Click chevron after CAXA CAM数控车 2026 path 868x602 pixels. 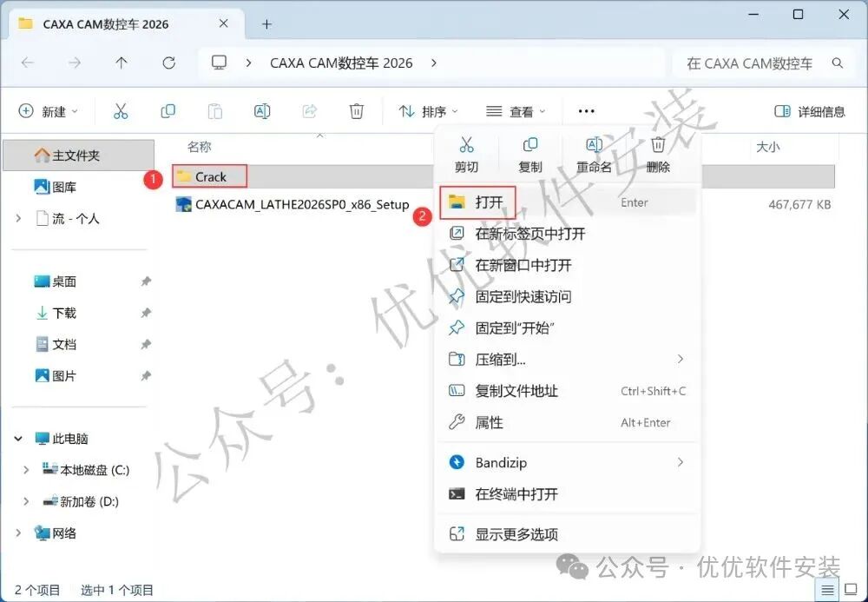coord(434,63)
